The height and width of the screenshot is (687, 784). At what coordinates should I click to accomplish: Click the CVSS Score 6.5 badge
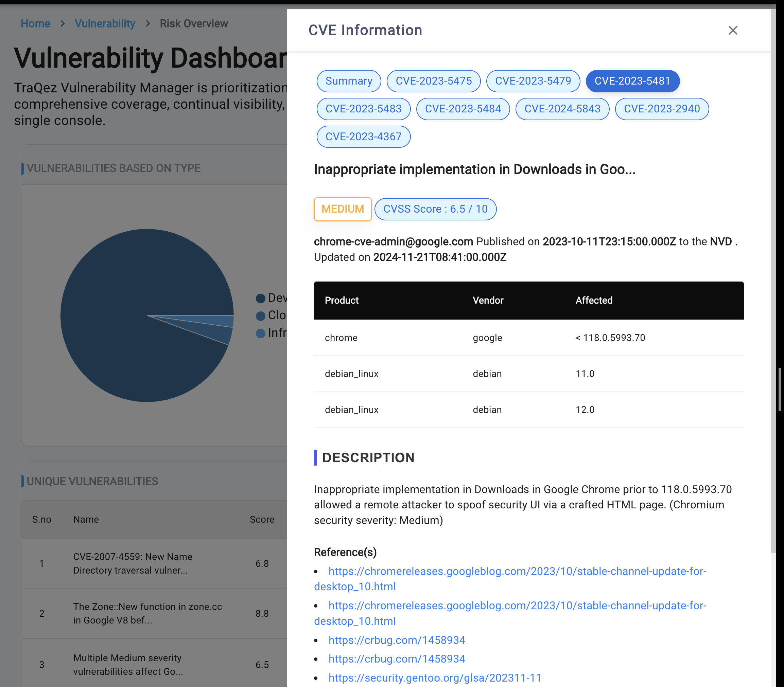click(435, 209)
